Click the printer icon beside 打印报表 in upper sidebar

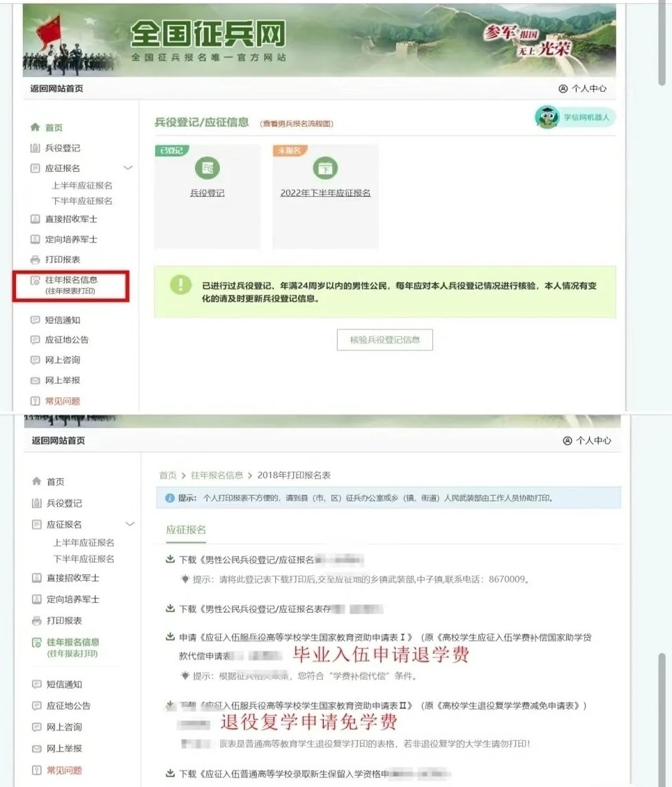click(x=35, y=260)
